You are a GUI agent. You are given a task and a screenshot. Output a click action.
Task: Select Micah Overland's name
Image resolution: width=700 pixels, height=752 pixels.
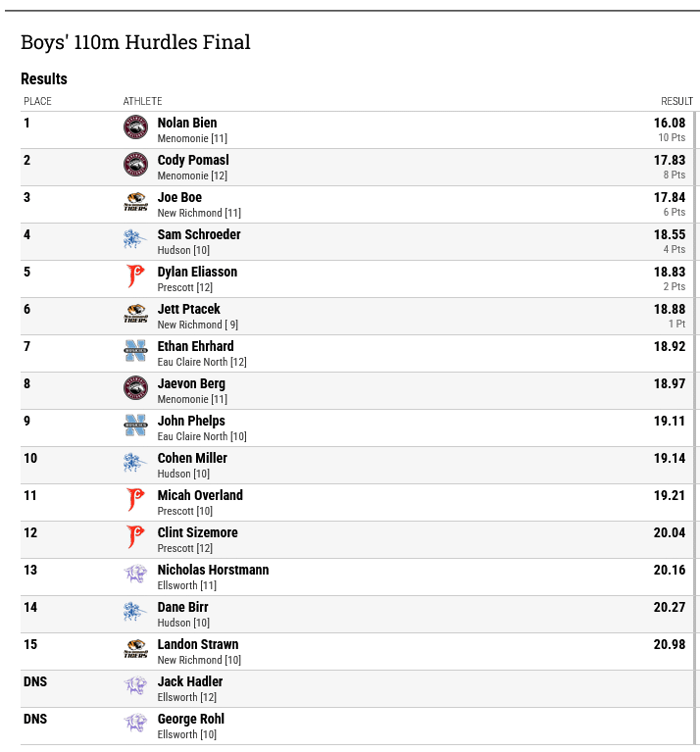point(200,495)
